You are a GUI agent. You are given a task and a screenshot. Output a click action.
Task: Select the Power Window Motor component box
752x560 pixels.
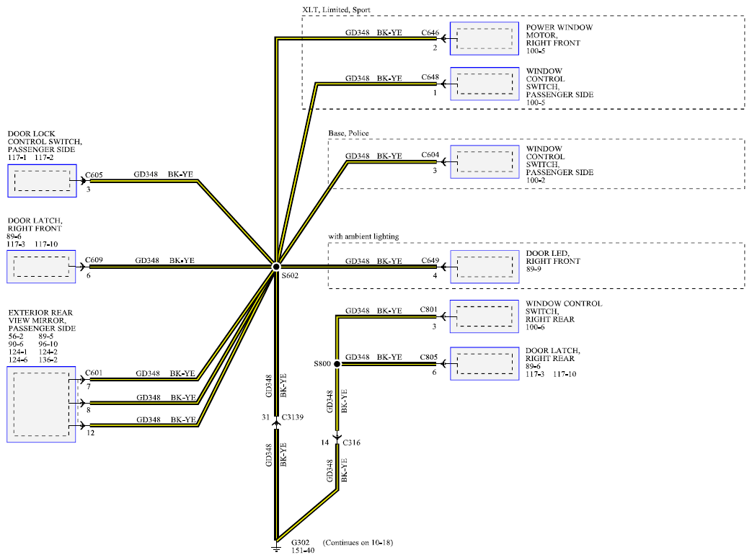click(485, 38)
